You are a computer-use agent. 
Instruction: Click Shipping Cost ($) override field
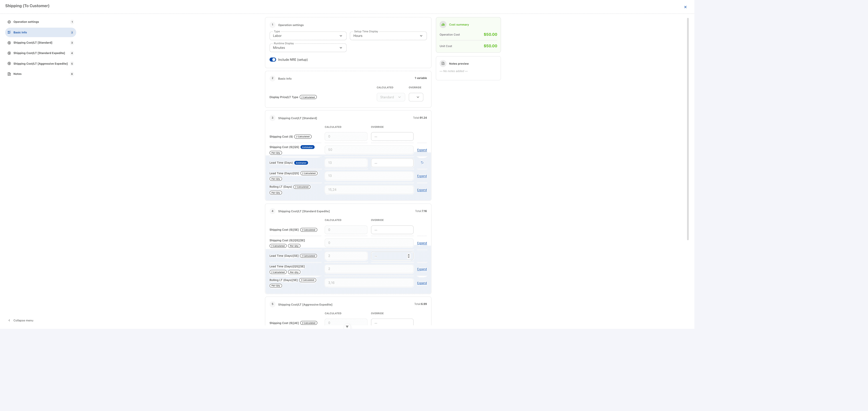point(392,137)
